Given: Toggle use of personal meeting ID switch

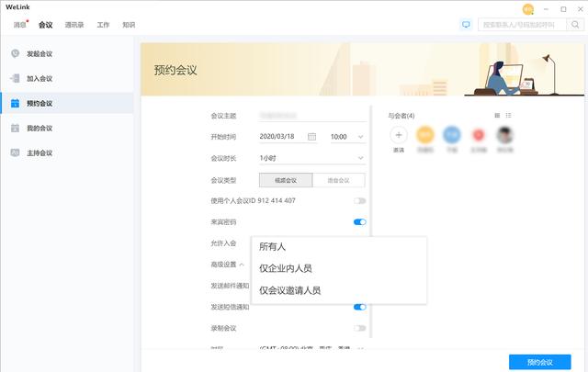Looking at the screenshot, I should point(359,201).
